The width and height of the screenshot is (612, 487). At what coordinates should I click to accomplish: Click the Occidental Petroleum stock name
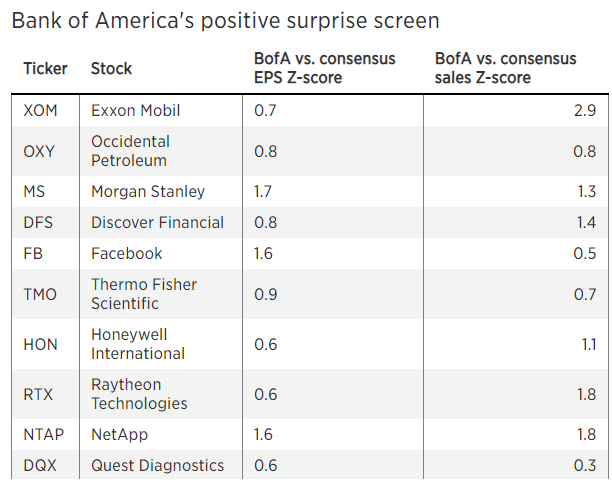pyautogui.click(x=130, y=151)
